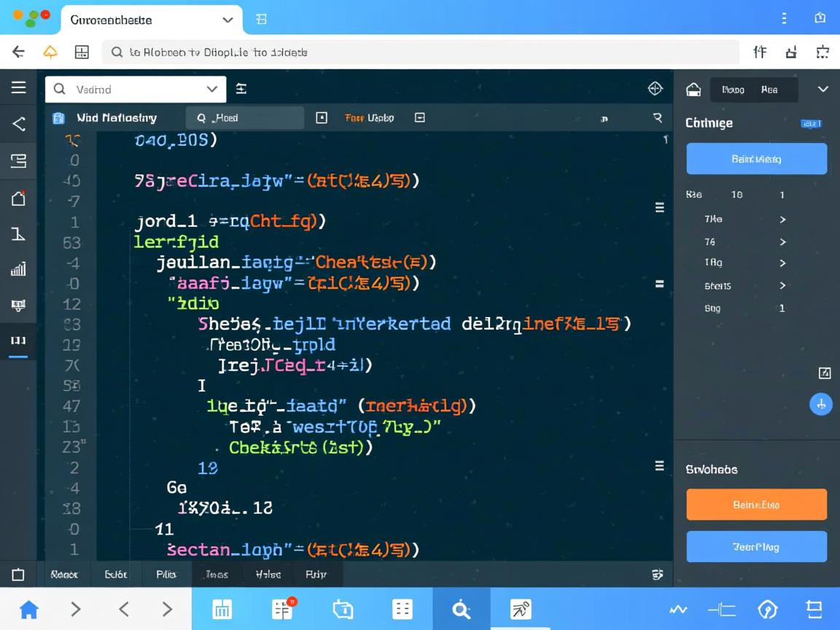Click the blue home icon in bottom bar
This screenshot has width=840, height=630.
29,609
